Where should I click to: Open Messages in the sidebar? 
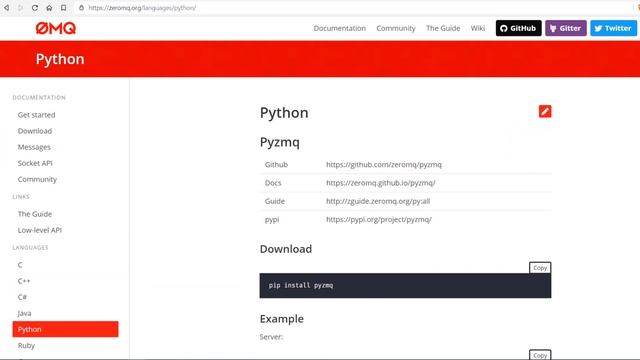[34, 147]
